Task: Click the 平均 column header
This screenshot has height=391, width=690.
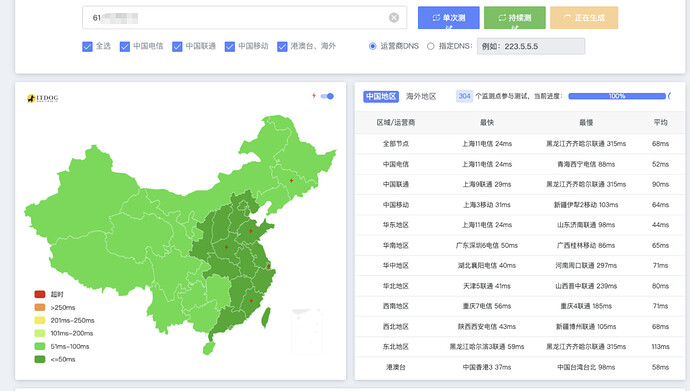Action: click(x=660, y=123)
